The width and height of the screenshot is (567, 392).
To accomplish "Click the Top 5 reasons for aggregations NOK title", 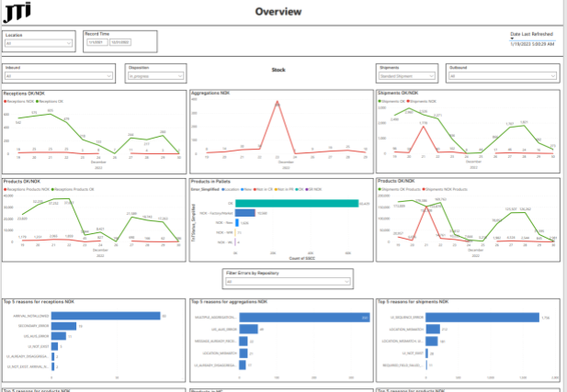I will [x=230, y=302].
